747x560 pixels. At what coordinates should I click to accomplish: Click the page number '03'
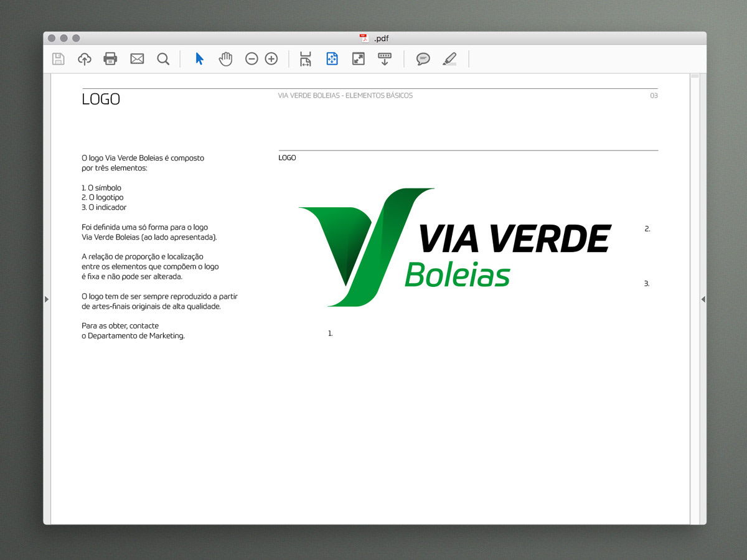pos(654,96)
